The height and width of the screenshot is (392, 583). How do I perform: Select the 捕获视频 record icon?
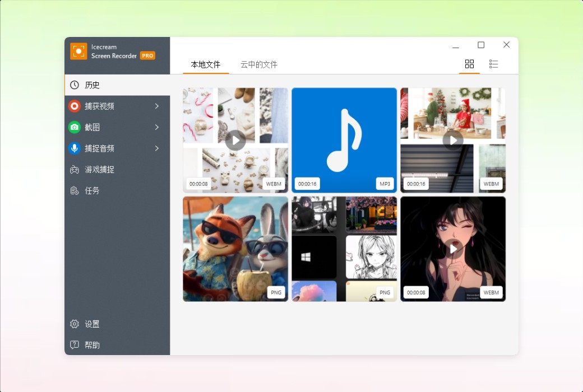tap(75, 106)
